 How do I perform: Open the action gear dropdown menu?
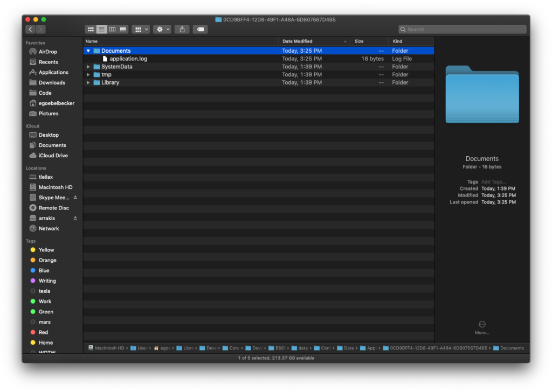tap(162, 29)
